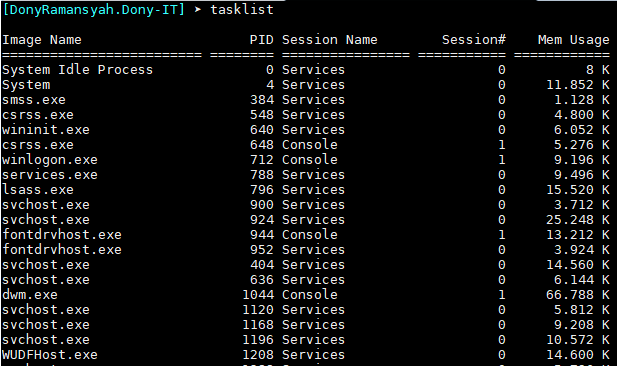This screenshot has width=617, height=366.
Task: Click the PID "4" of the System row
Action: click(x=270, y=85)
